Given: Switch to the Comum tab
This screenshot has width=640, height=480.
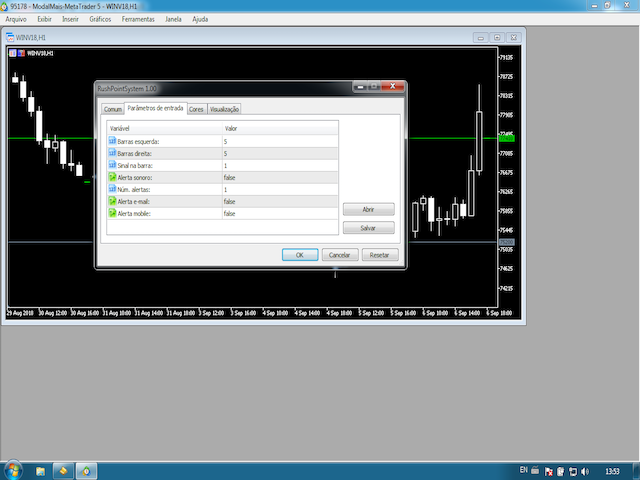Looking at the screenshot, I should [113, 109].
